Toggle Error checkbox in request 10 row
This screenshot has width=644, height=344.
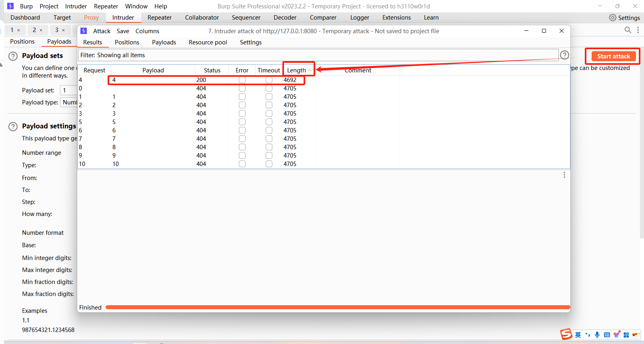point(242,164)
